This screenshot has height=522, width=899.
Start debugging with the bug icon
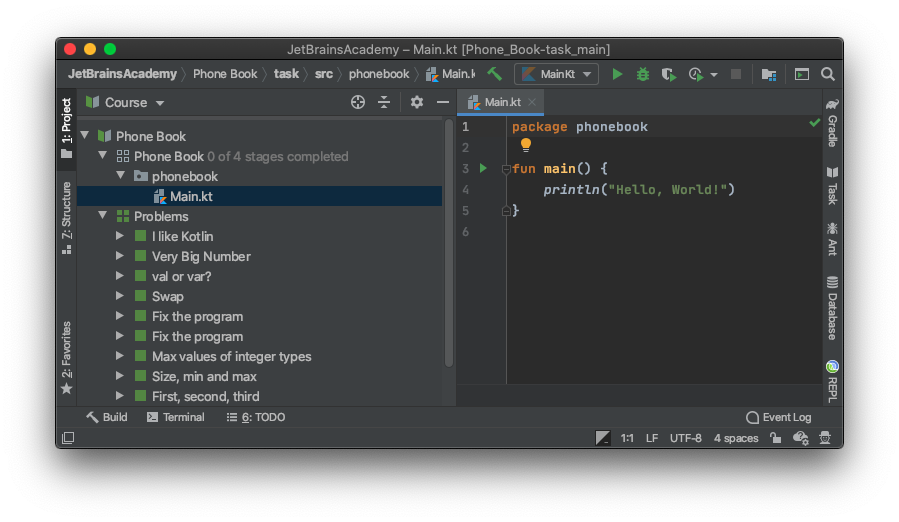[x=643, y=74]
